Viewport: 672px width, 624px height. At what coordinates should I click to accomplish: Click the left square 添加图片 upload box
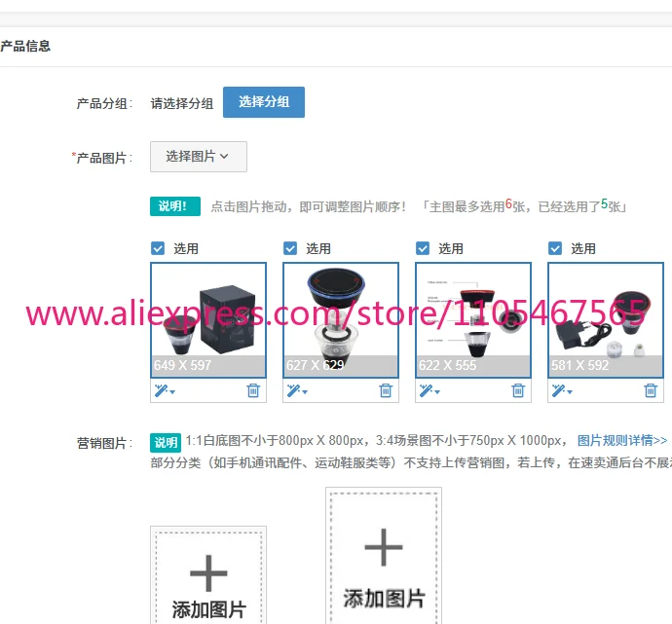[208, 575]
